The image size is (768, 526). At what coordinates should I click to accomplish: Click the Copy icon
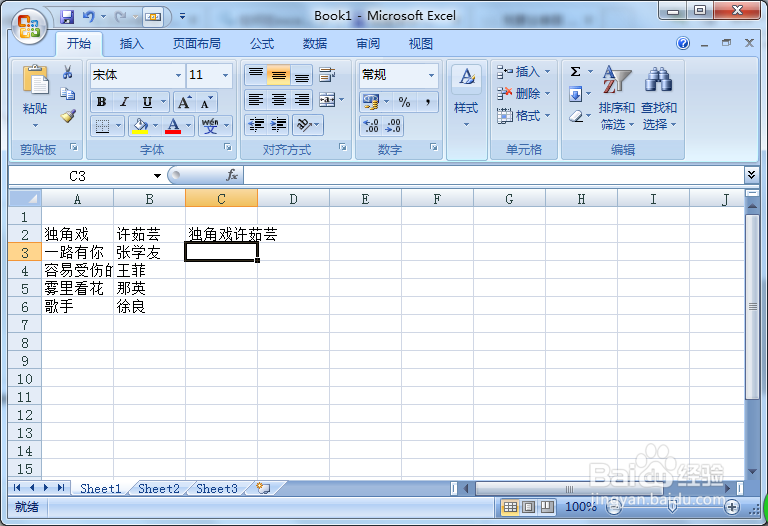(x=68, y=94)
